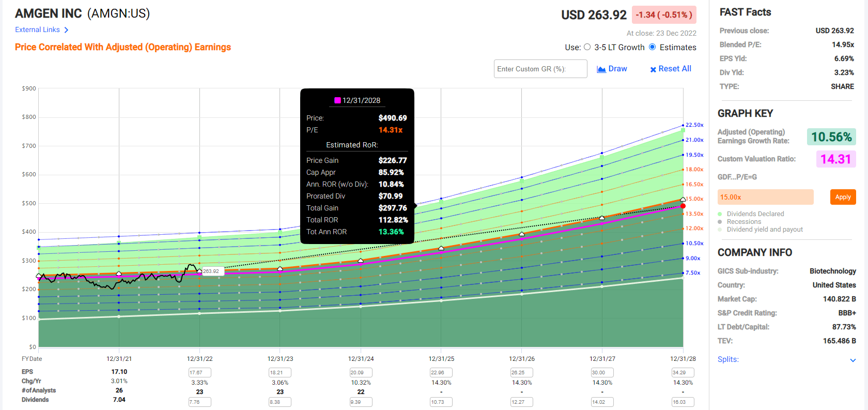This screenshot has width=868, height=410.
Task: Click the 12/31/22 EPS field 17.67
Action: (x=200, y=373)
